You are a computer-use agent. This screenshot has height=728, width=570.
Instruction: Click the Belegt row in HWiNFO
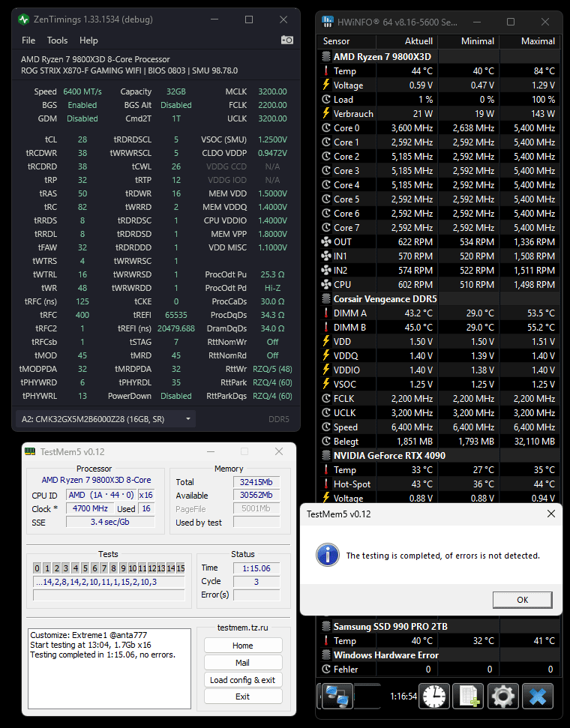point(439,441)
